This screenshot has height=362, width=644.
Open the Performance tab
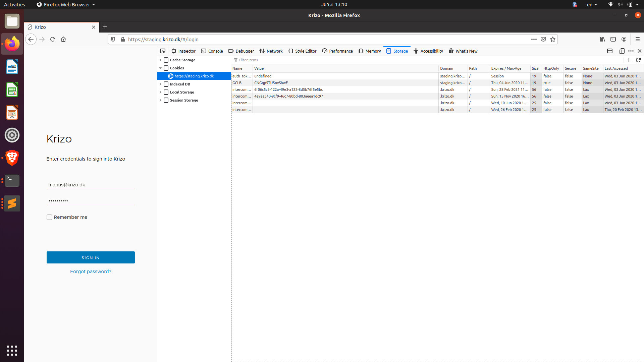point(337,51)
